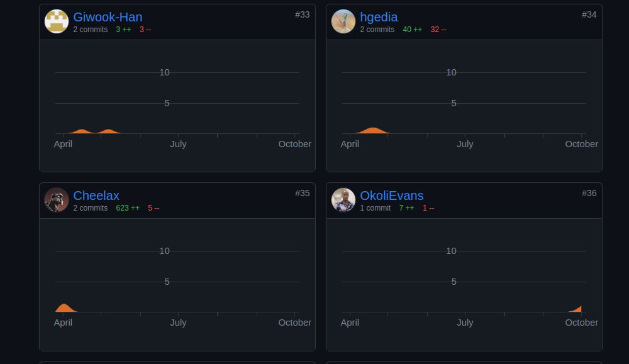Image resolution: width=629 pixels, height=364 pixels.
Task: Click the July label in OkoliEvans' chart
Action: tap(465, 323)
